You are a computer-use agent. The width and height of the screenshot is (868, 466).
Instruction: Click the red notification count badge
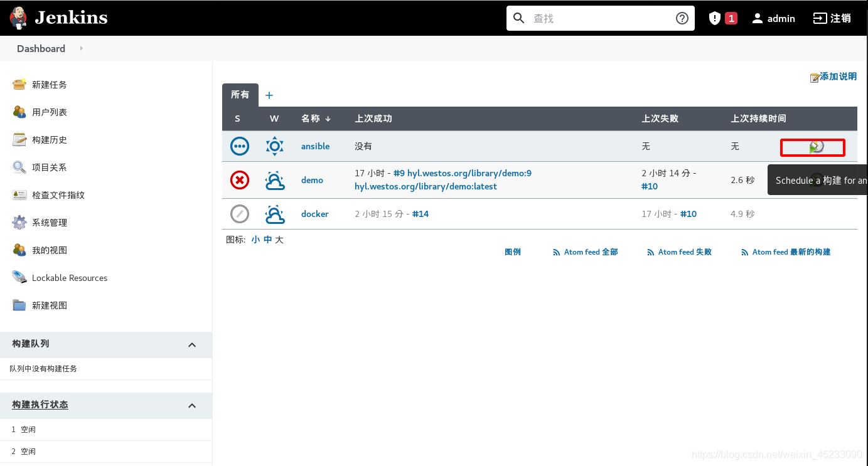point(731,18)
